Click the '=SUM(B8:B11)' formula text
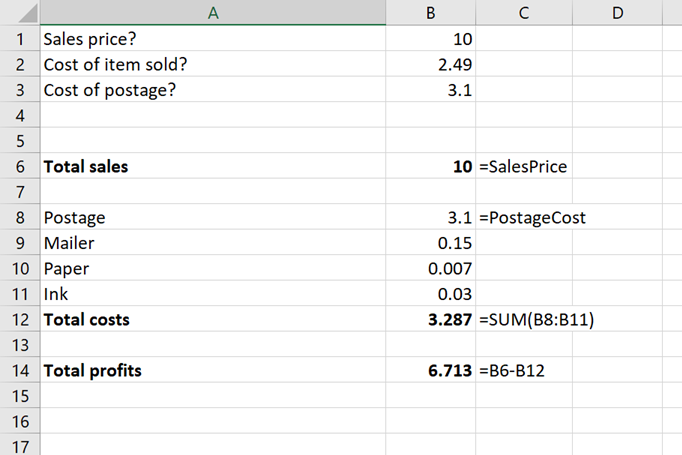 [x=536, y=320]
